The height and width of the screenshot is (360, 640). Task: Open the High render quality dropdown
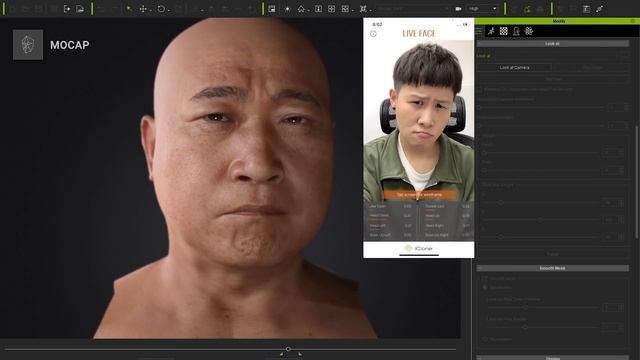[x=482, y=9]
